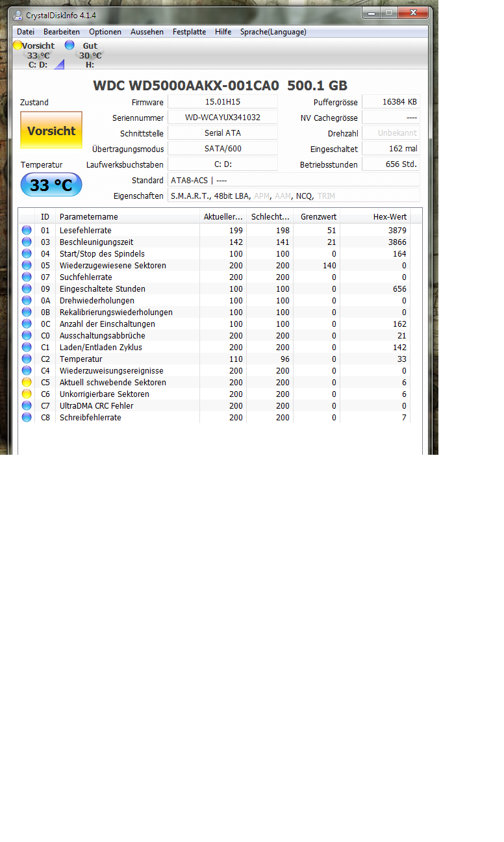Open the Bearbeiten menu
Viewport: 504px width, 842px height.
click(x=62, y=32)
